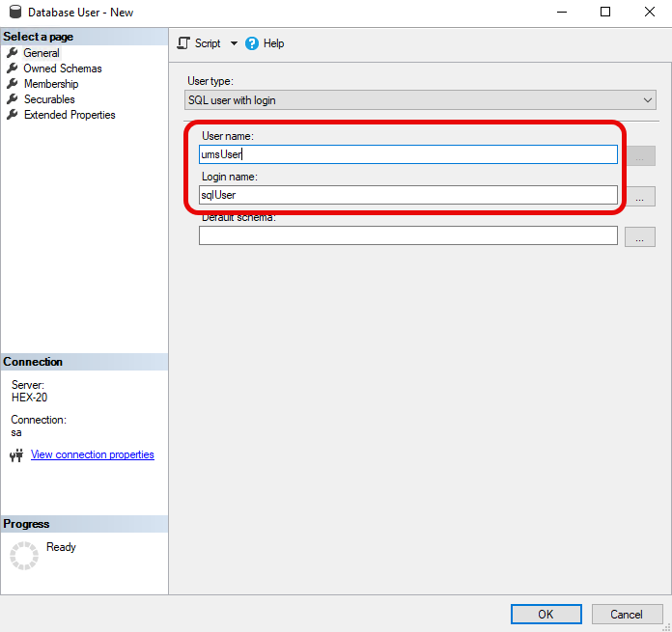Screen dimensions: 672x632
Task: Browse for login name with ellipsis button
Action: (x=639, y=196)
